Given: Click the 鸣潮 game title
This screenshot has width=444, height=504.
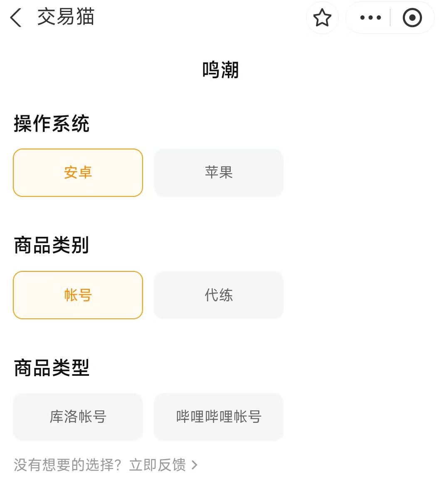Looking at the screenshot, I should 221,70.
